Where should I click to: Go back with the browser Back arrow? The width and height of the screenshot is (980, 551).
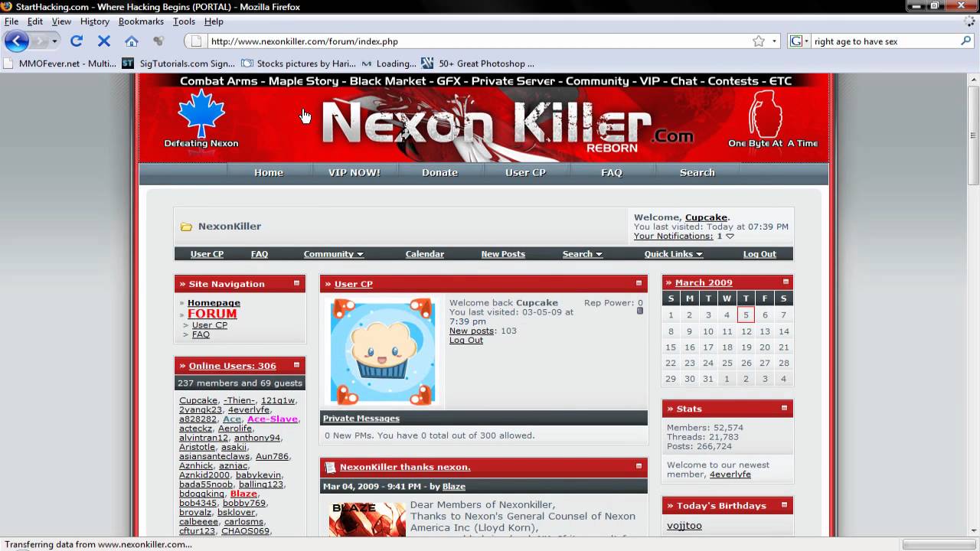tap(16, 41)
